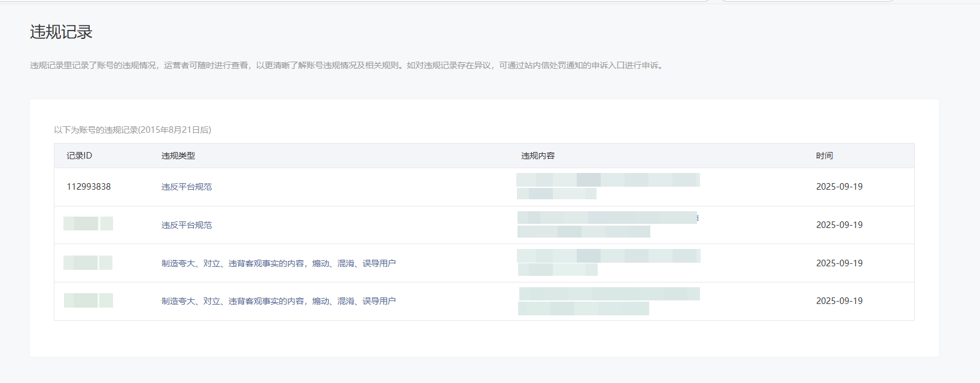The image size is (980, 383).
Task: Open 违反平台规范 link in first row
Action: [x=186, y=187]
